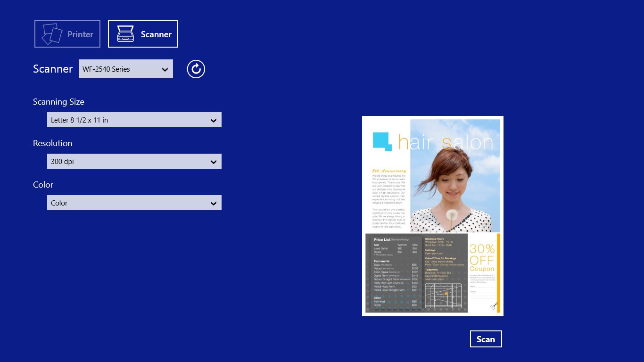Expand the Color mode dropdown
The height and width of the screenshot is (362, 644).
click(134, 203)
